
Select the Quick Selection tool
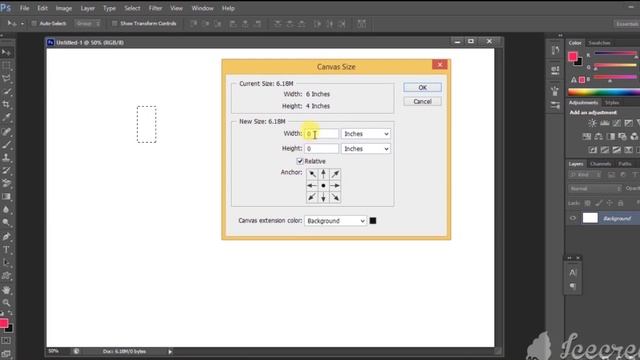coord(6,91)
